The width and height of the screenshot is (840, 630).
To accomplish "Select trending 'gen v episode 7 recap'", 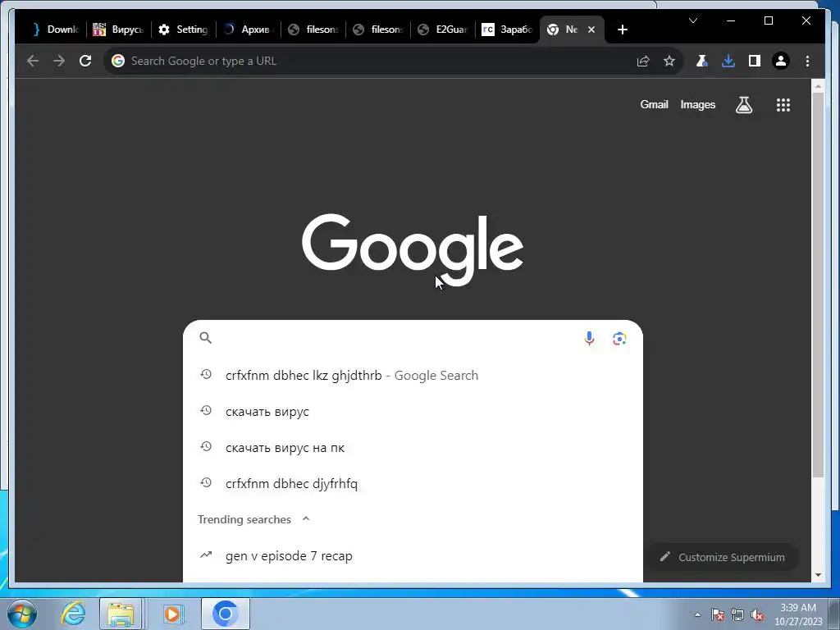I will 413,556.
